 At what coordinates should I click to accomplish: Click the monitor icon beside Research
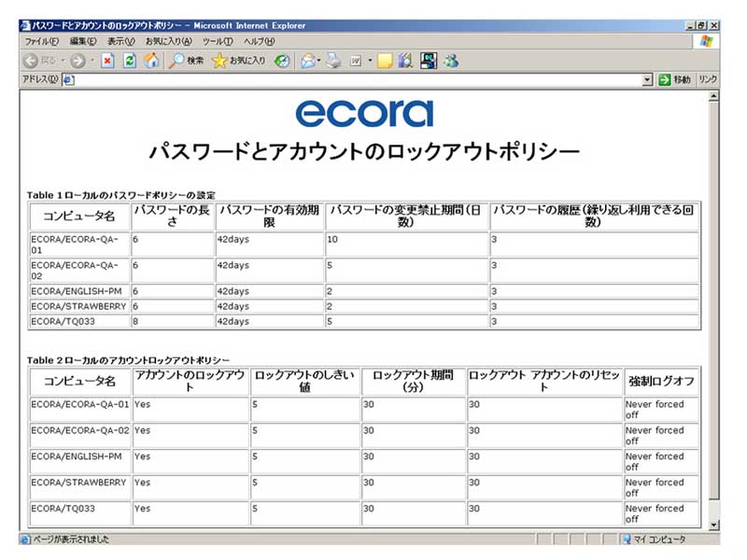click(429, 61)
